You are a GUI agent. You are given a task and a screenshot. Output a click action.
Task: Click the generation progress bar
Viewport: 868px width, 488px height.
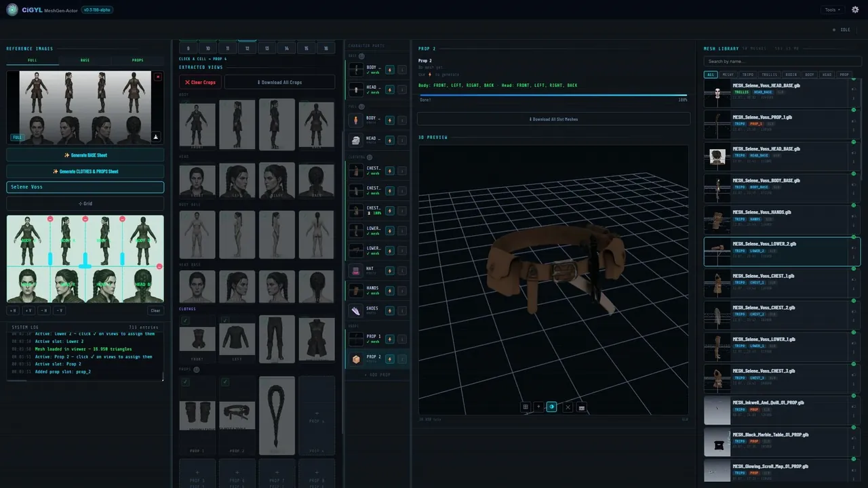point(553,95)
